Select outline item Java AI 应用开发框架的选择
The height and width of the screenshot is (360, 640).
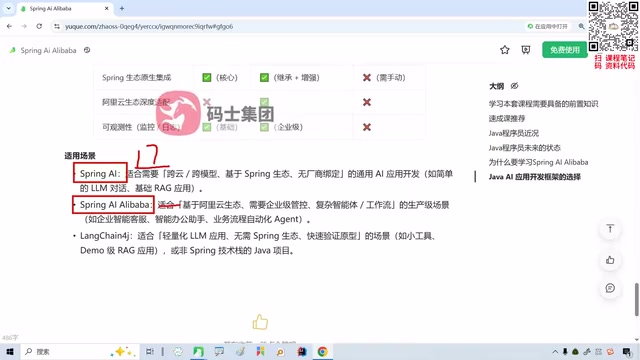pos(534,177)
